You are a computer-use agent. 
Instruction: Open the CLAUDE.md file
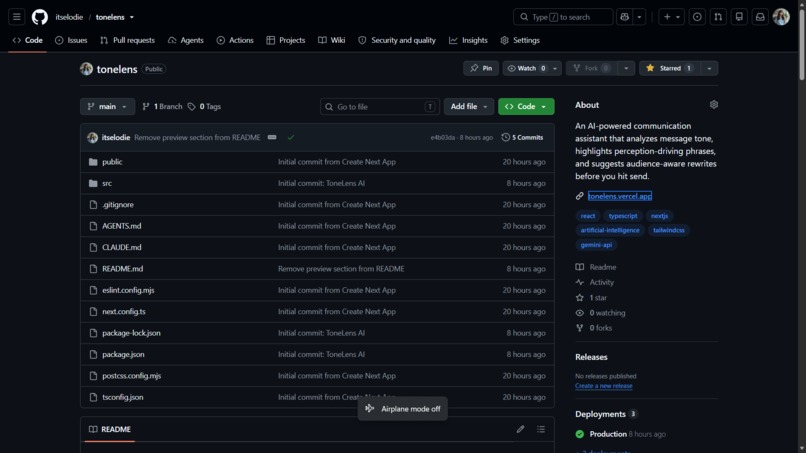coord(121,247)
